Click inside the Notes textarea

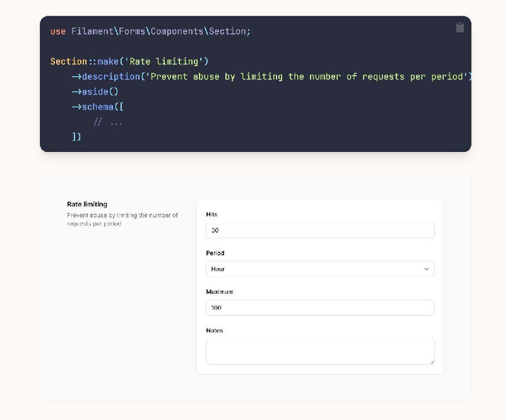pos(320,351)
